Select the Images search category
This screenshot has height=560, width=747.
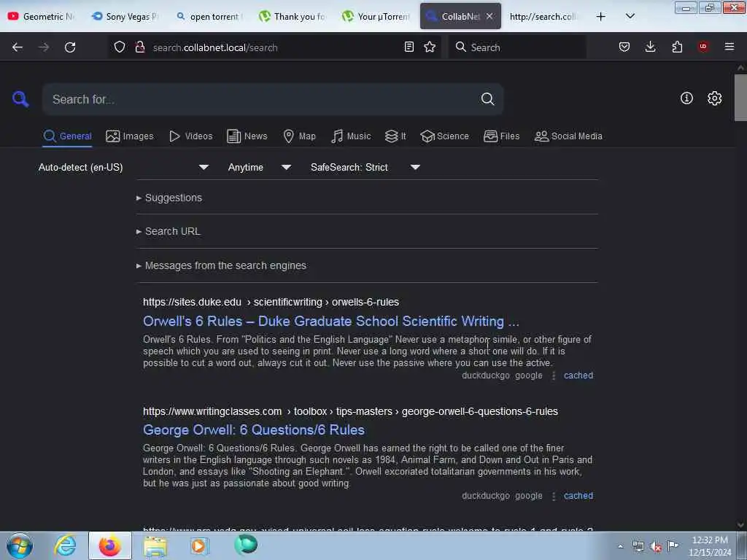click(130, 136)
